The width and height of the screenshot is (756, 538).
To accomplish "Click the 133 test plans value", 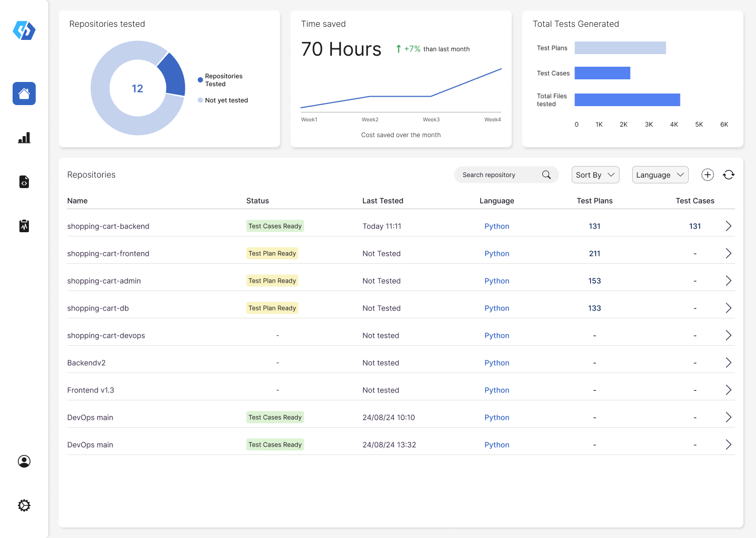I will [x=594, y=308].
